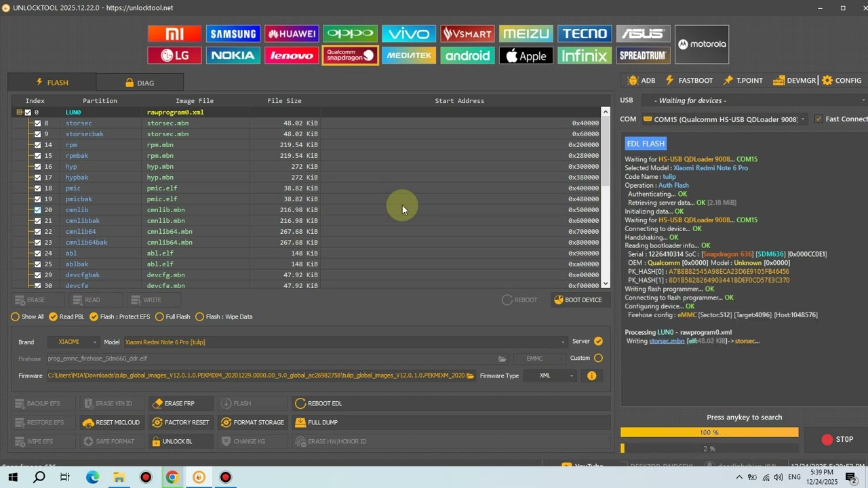Open the ASUS brand section
Image resolution: width=868 pixels, height=488 pixels.
[644, 34]
